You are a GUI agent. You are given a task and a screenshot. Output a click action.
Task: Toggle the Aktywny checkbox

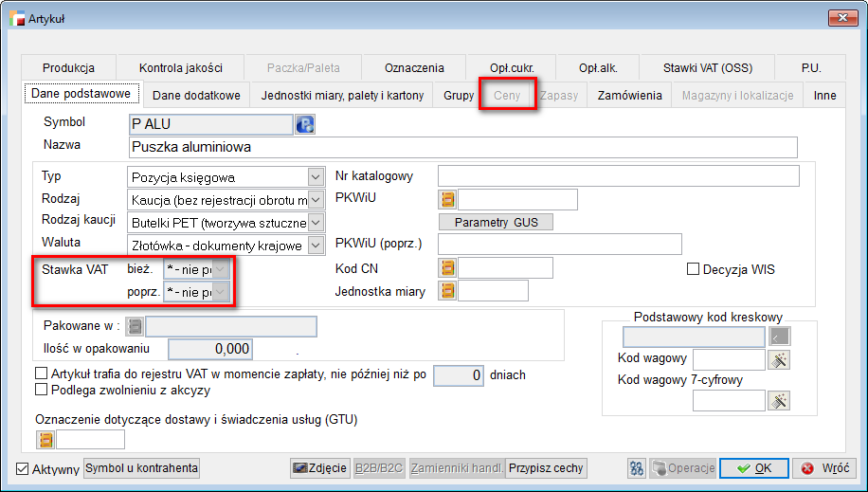24,469
